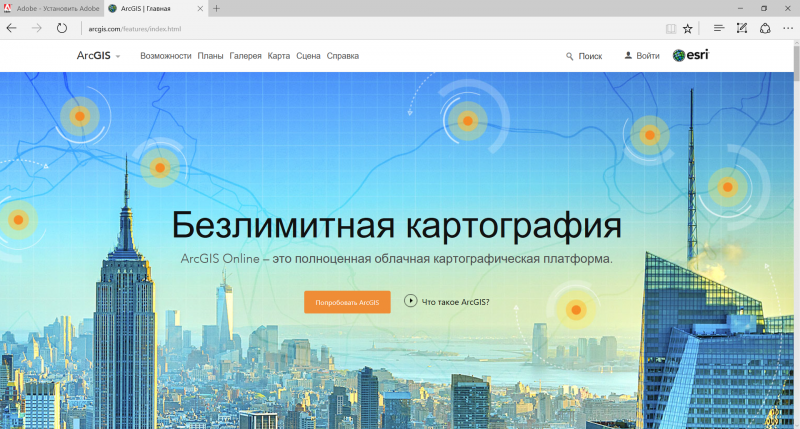Click the browser Back arrow
The image size is (800, 429).
[x=11, y=28]
